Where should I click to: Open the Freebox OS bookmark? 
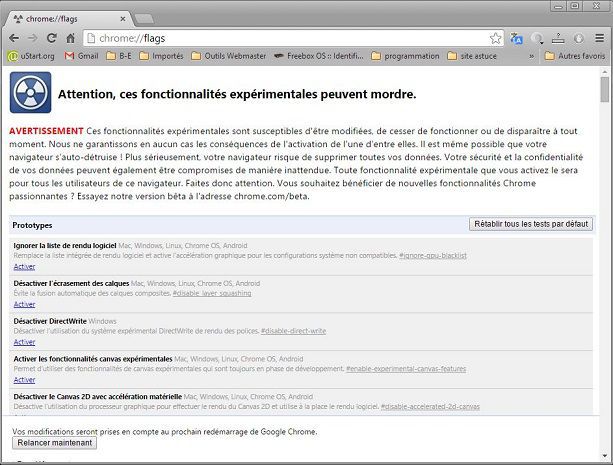point(318,56)
